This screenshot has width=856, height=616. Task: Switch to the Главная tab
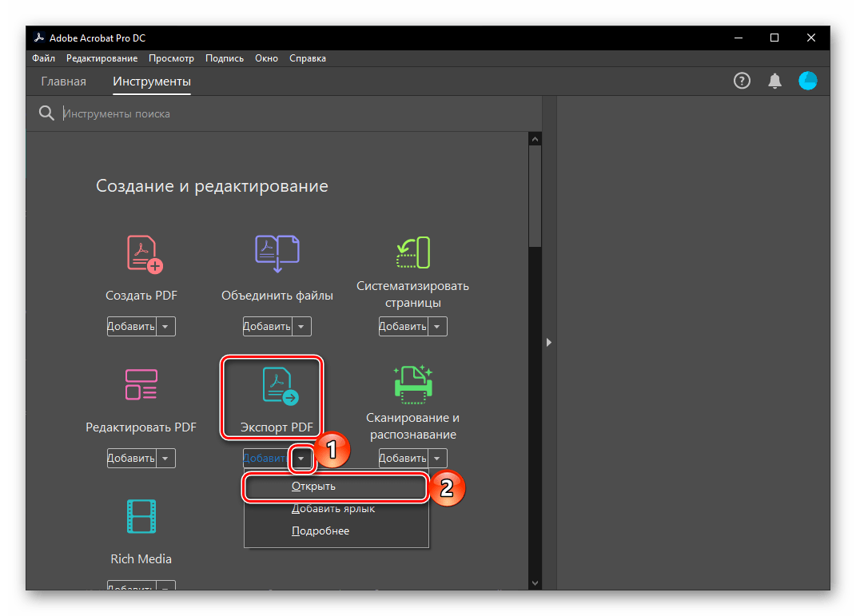tap(64, 81)
